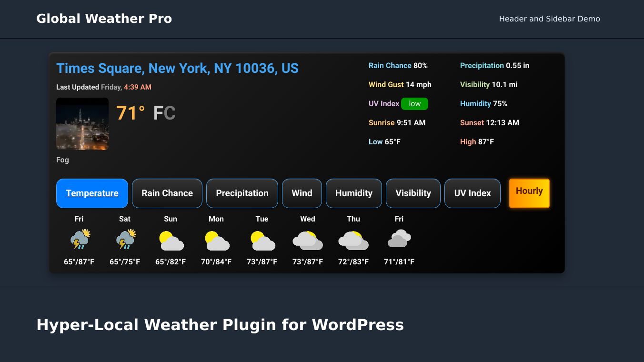Click the Last Updated Friday, 4:39 AM text

pos(104,87)
